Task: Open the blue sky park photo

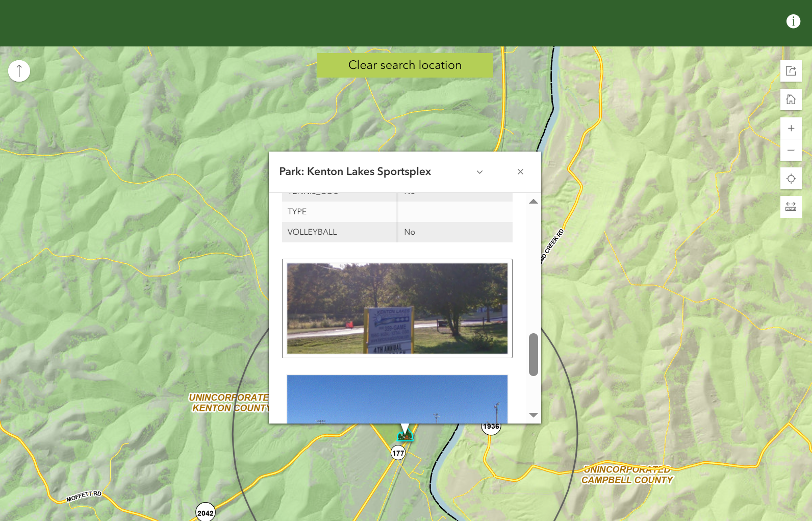Action: (x=397, y=399)
